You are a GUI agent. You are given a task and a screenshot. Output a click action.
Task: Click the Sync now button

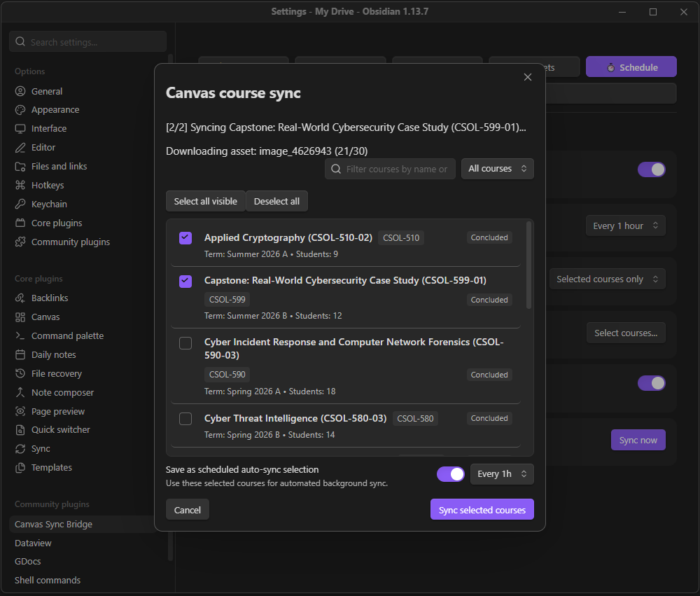click(x=638, y=440)
